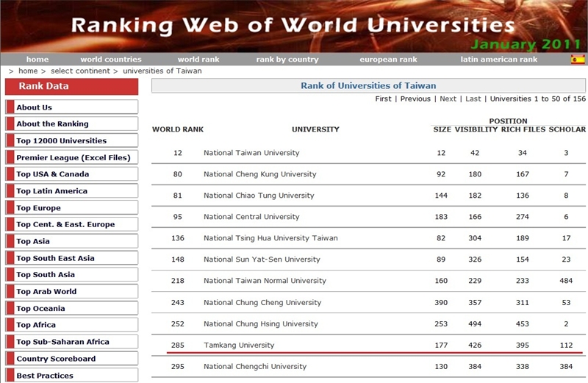Open european rank navigation item

388,60
